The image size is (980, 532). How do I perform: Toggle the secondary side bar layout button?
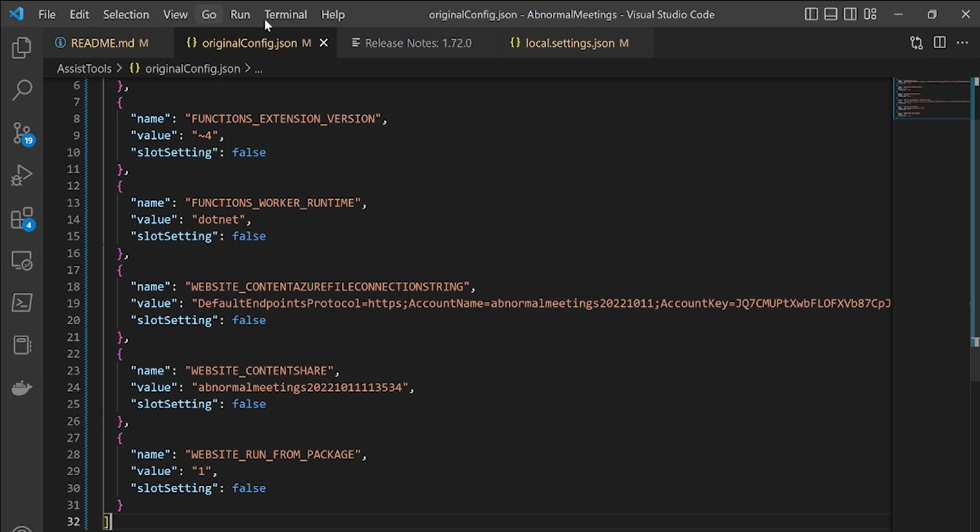click(x=850, y=14)
